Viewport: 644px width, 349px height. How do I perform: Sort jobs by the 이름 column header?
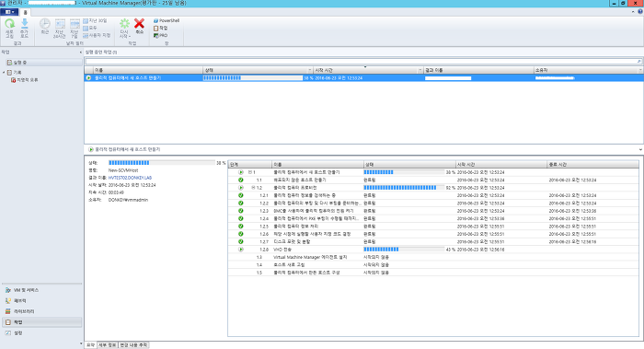coord(147,70)
